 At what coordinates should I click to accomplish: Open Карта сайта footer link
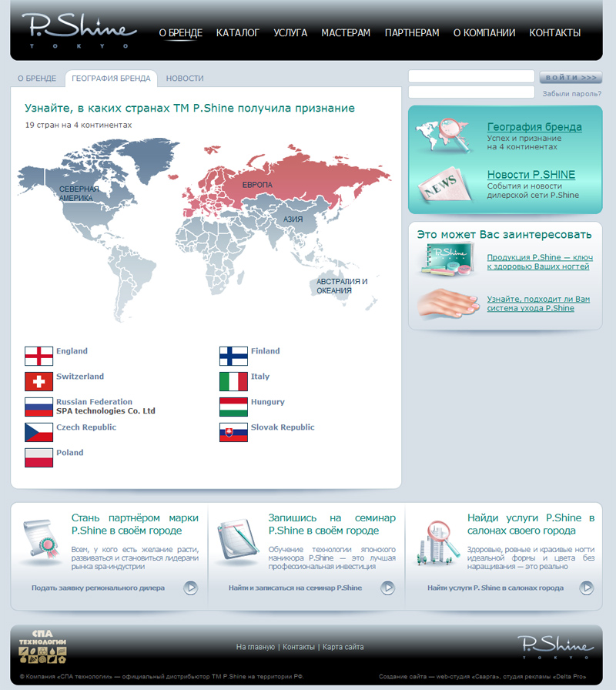coord(343,647)
